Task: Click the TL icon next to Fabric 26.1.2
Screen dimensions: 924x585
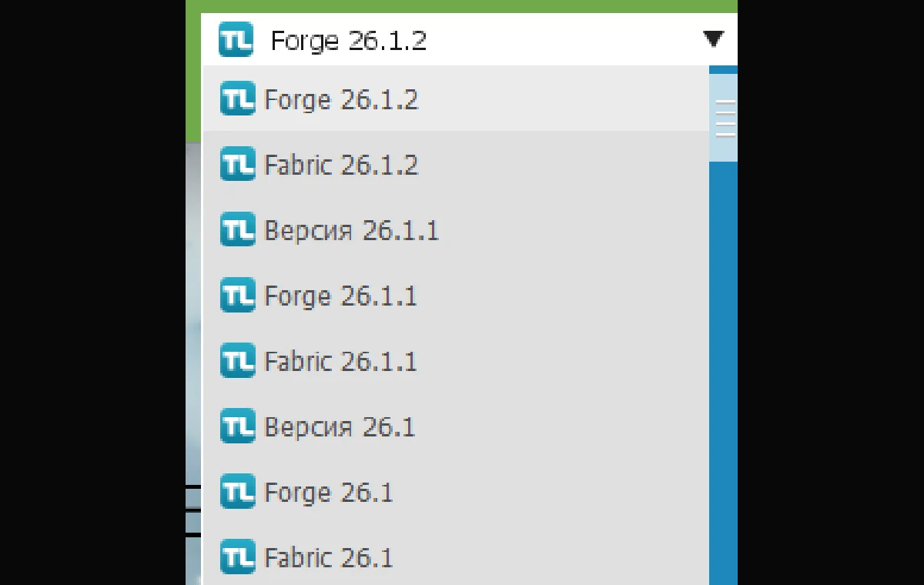Action: coord(237,165)
